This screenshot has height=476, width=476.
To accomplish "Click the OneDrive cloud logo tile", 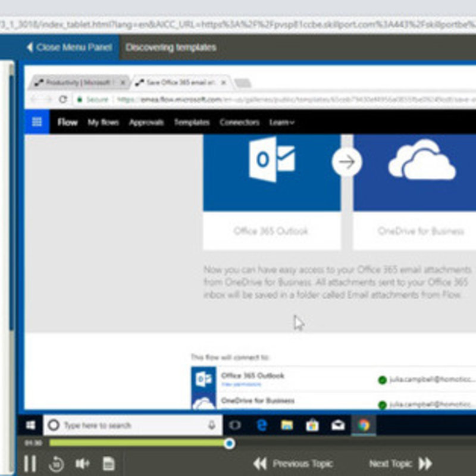I will (415, 173).
